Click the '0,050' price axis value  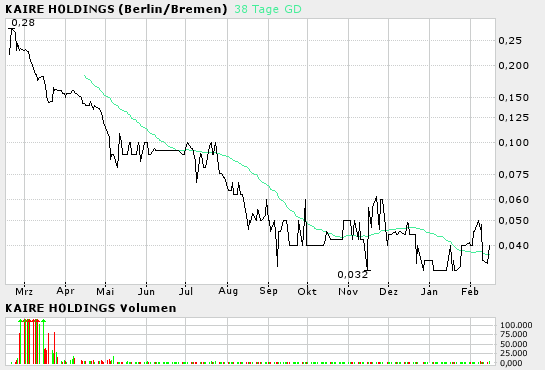[513, 221]
